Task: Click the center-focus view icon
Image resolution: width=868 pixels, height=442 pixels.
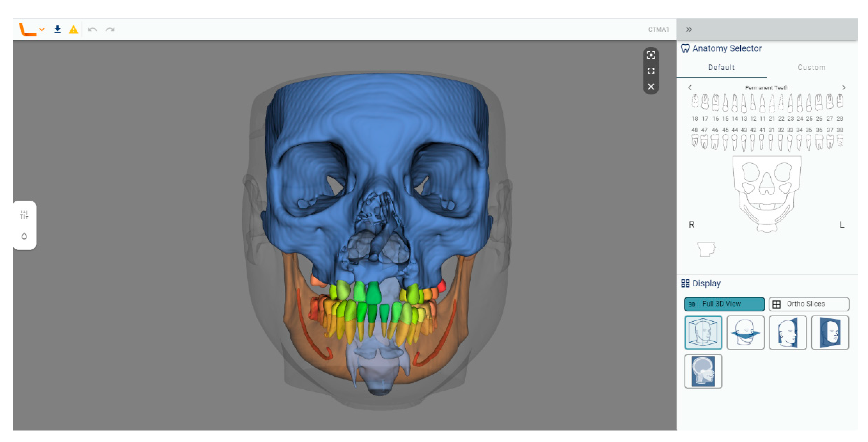Action: (x=651, y=55)
